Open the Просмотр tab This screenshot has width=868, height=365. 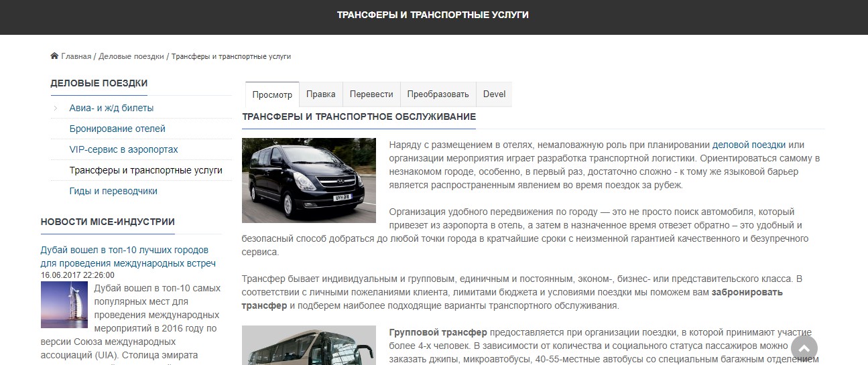272,94
